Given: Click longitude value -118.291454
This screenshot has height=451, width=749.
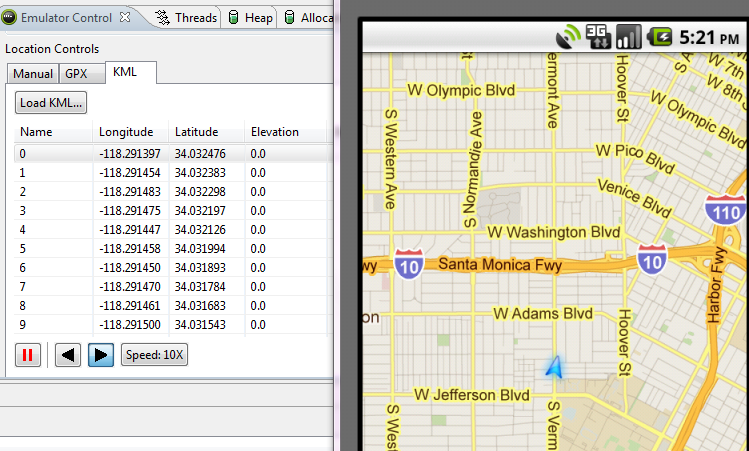Looking at the screenshot, I should coord(130,172).
